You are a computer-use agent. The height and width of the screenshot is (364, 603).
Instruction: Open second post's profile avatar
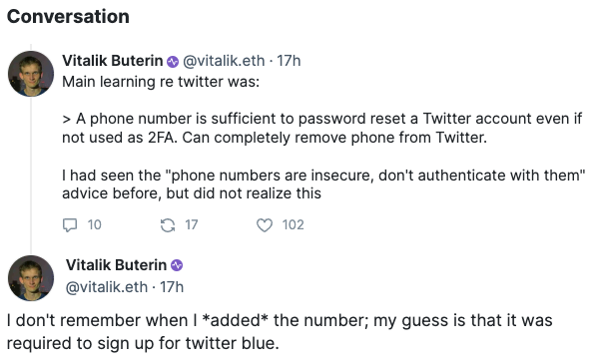tap(31, 278)
